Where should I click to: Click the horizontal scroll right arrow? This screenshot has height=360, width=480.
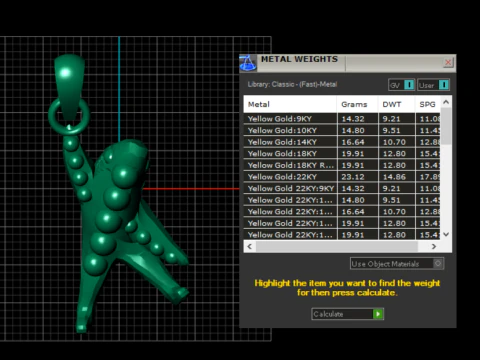[434, 246]
